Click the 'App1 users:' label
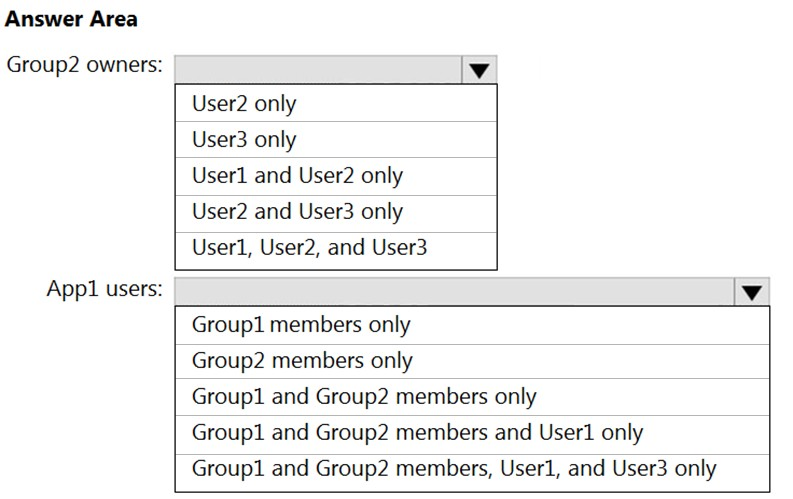The image size is (793, 499). coord(104,290)
